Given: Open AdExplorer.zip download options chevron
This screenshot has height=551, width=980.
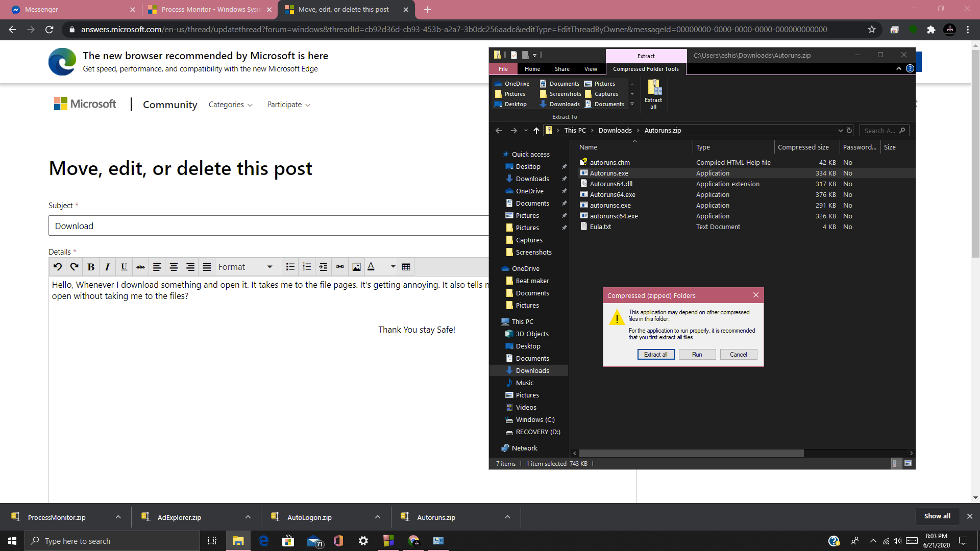Looking at the screenshot, I should (248, 517).
